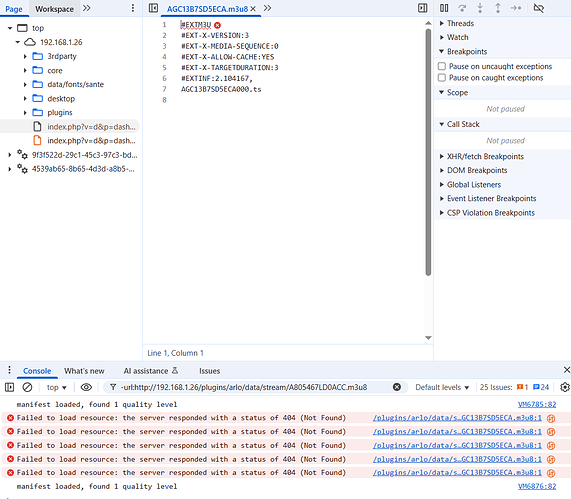571x499 pixels.
Task: Switch to the Workspace tab
Action: 54,9
